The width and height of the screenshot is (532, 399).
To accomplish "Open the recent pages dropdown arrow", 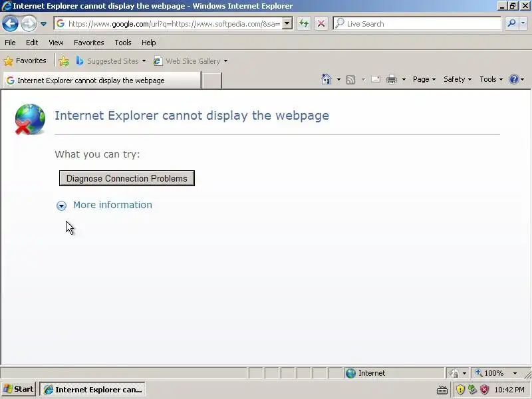I will pos(43,24).
